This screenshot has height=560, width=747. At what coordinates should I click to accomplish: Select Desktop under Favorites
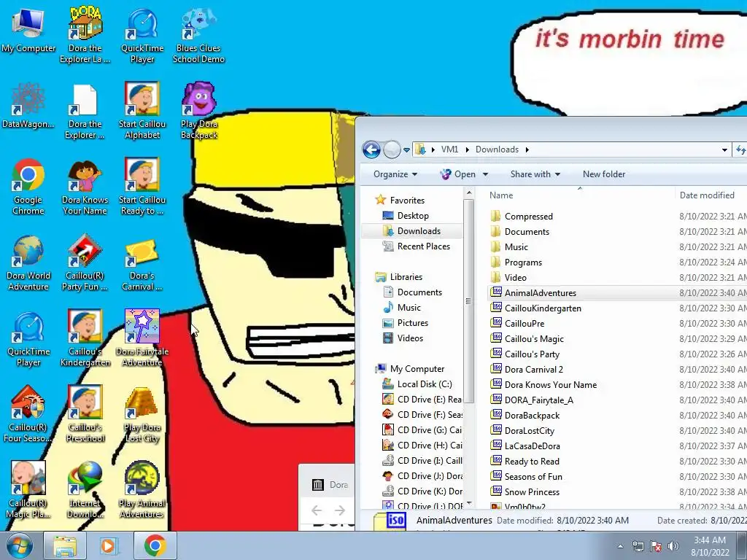[x=413, y=216]
